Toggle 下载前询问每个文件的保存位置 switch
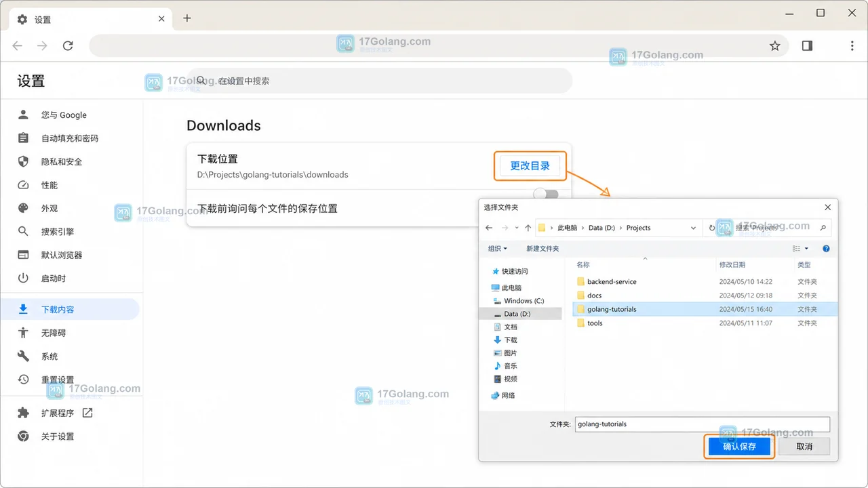868x488 pixels. [546, 195]
